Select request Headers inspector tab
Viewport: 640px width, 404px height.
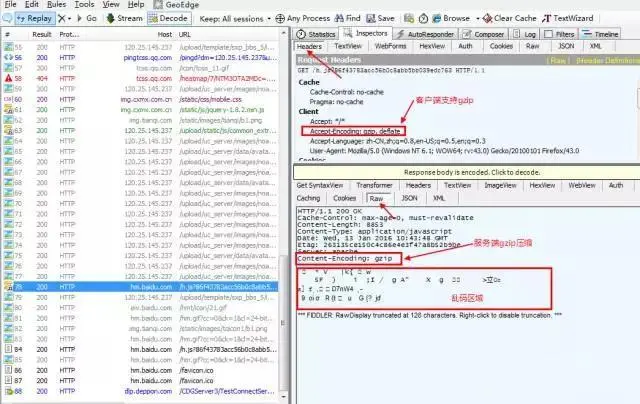pos(309,47)
